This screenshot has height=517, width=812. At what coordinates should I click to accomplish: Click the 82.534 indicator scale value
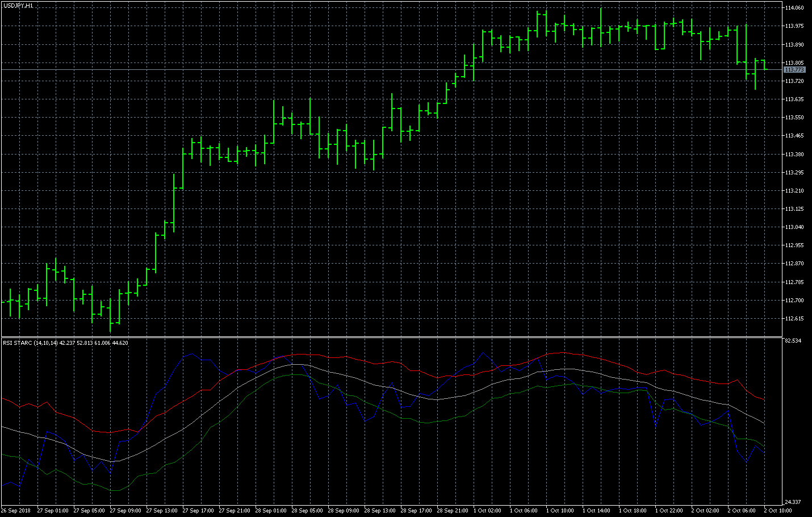[x=793, y=341]
